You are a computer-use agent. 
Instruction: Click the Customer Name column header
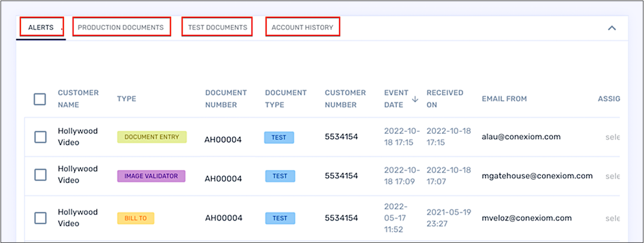pyautogui.click(x=78, y=99)
